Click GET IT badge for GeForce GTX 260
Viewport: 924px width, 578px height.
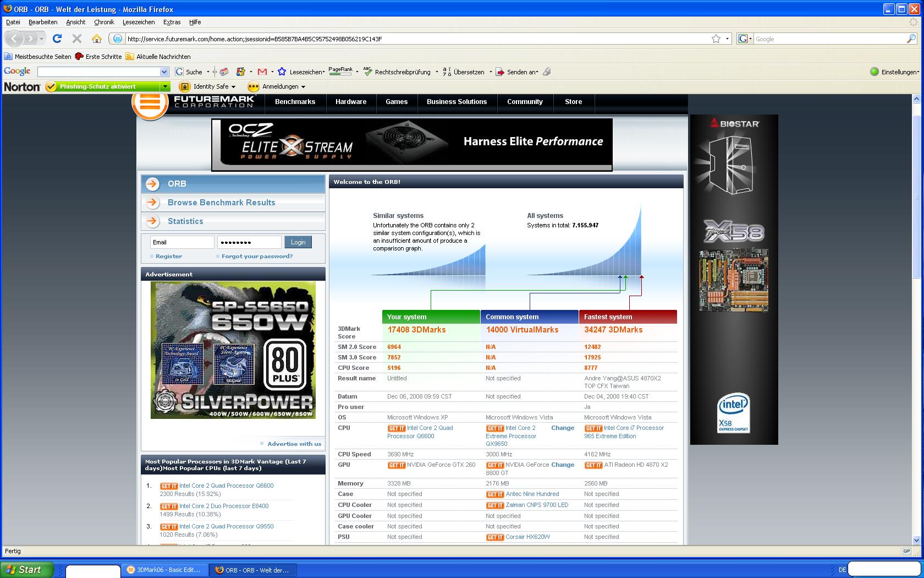(x=396, y=465)
